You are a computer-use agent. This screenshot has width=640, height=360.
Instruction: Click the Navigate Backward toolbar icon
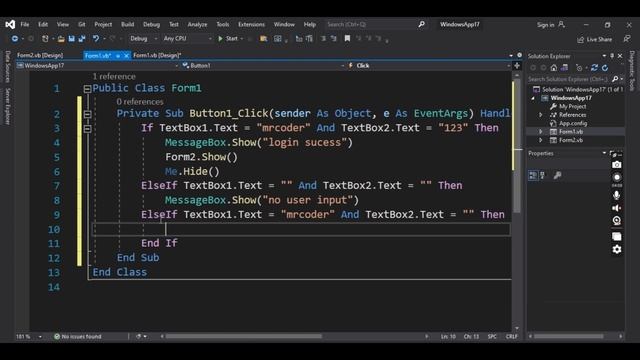pos(15,39)
